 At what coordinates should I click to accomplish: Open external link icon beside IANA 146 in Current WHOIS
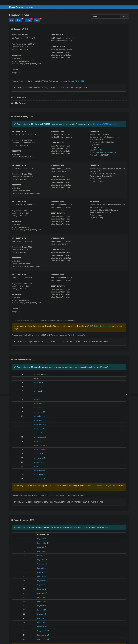coord(21,58)
